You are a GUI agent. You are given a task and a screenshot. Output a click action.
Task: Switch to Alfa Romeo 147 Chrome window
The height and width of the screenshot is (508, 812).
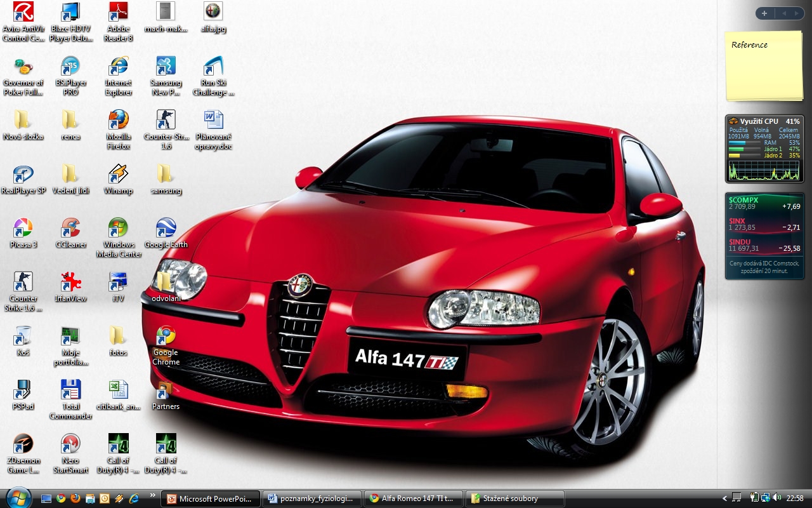[412, 498]
